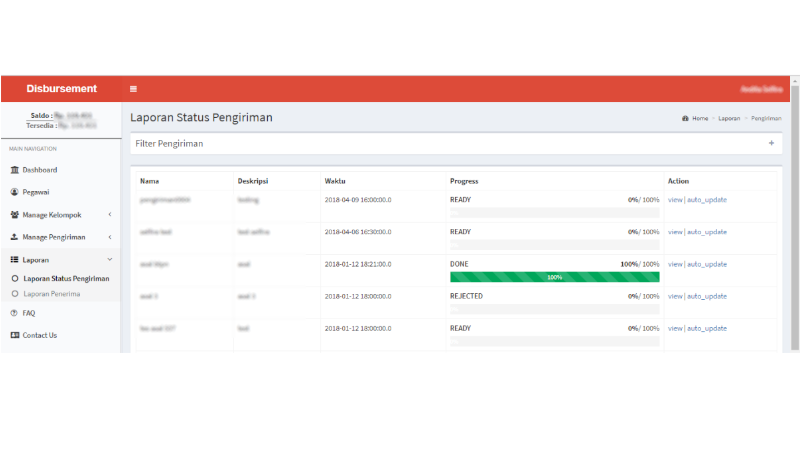
Task: Click the hamburger sidebar toggle icon
Action: click(x=134, y=89)
